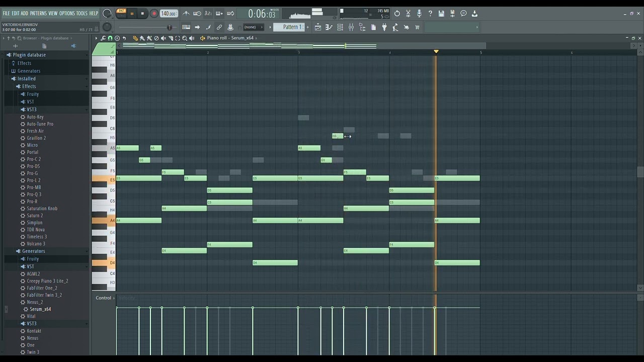Screen dimensions: 644x362
Task: Select the Mute tool in piano roll
Action: pos(164,38)
